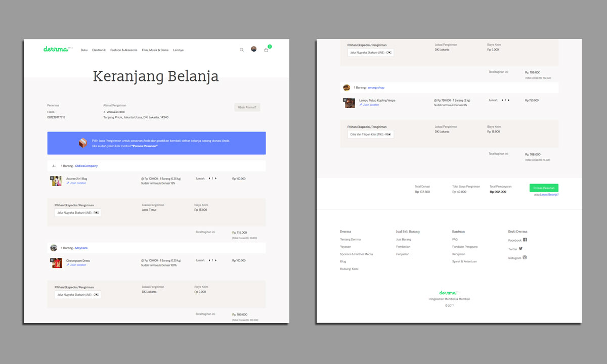This screenshot has width=607, height=364.
Task: Click the Facebook icon in footer
Action: point(525,240)
